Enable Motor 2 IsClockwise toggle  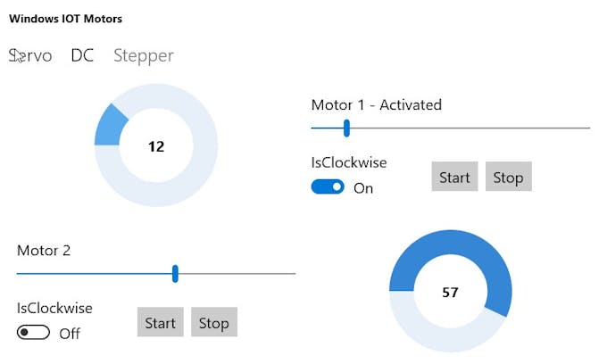tap(33, 332)
